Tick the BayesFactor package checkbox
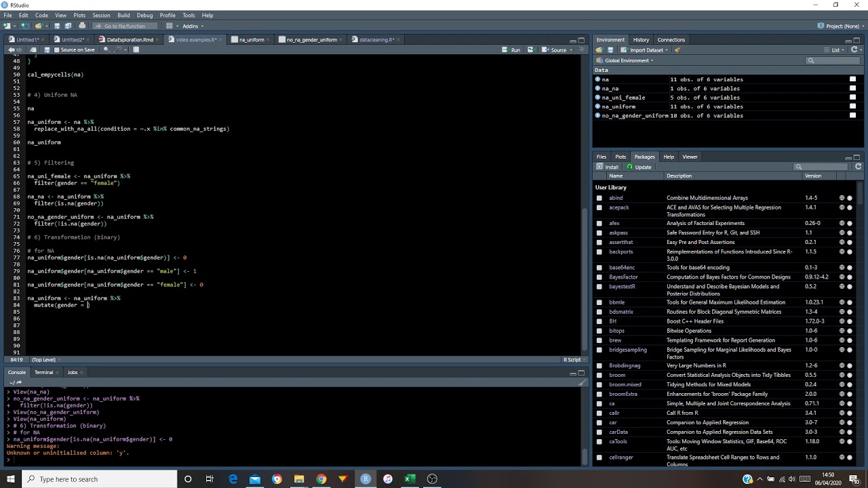Screen dimensions: 868x488 click(x=599, y=277)
